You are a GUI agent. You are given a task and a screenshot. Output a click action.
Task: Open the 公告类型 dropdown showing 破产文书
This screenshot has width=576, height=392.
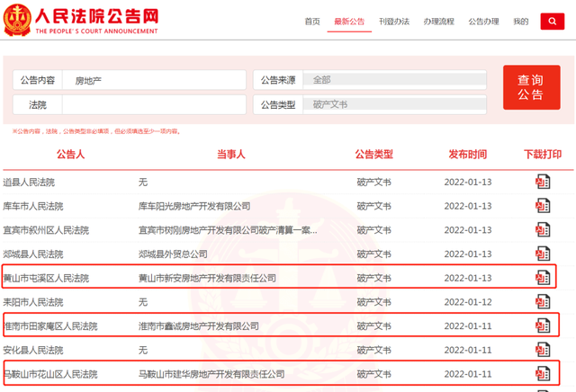394,104
